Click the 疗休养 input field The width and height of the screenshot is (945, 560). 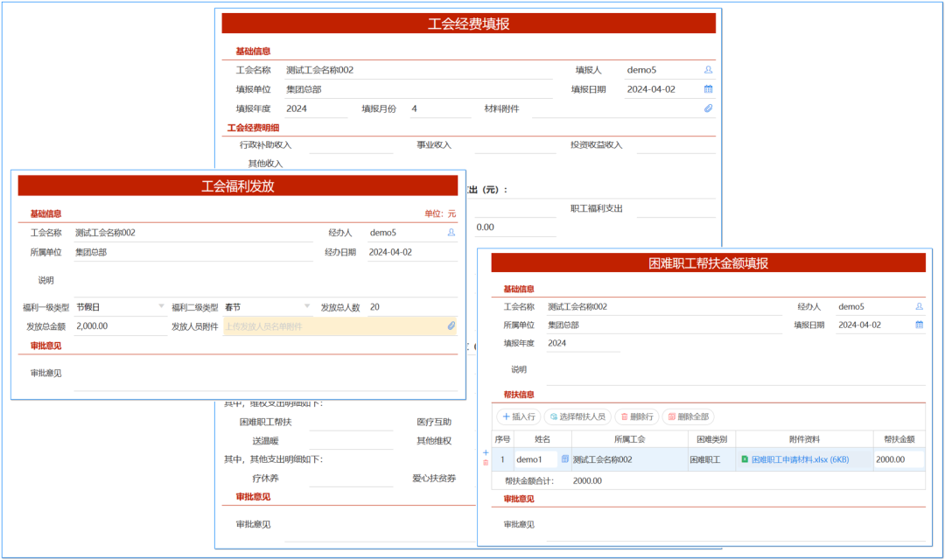352,478
